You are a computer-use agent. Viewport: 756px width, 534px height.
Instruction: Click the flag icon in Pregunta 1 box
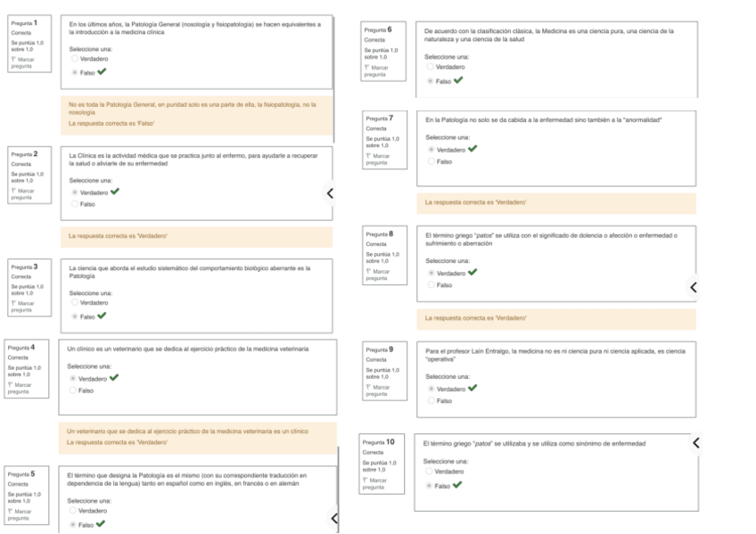[13, 60]
